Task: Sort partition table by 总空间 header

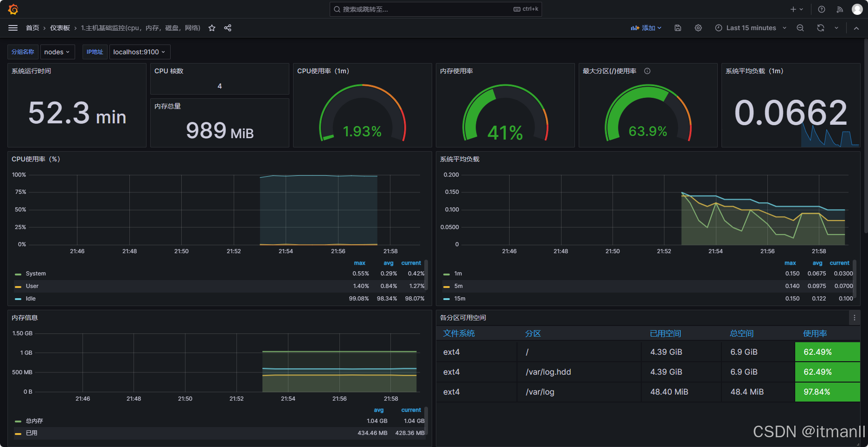Action: [x=742, y=333]
